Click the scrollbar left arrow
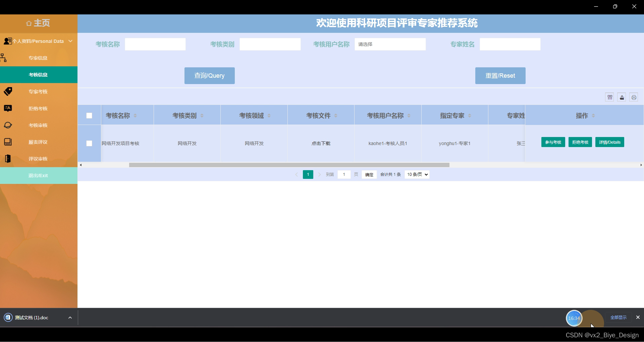The width and height of the screenshot is (644, 342). [x=80, y=165]
